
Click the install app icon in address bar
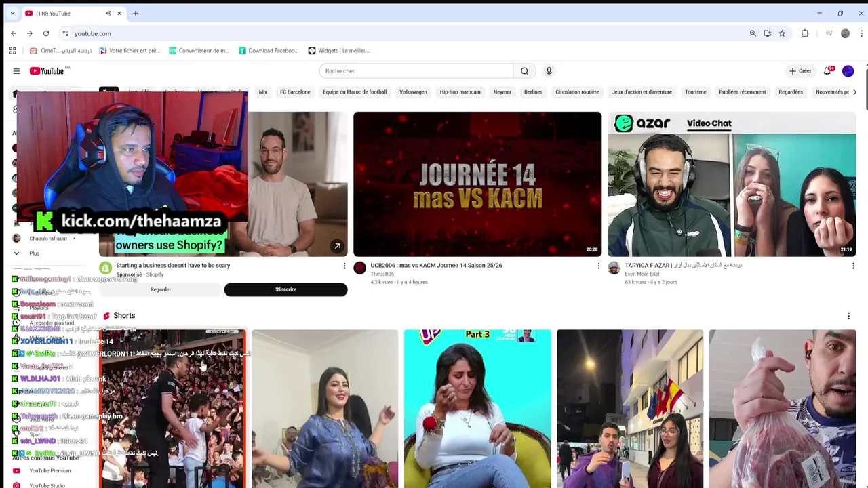coord(767,33)
